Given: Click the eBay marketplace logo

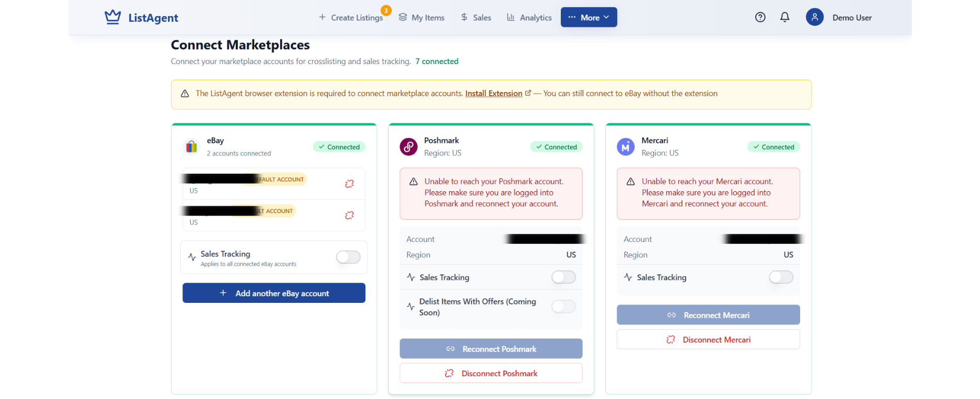Looking at the screenshot, I should [x=192, y=147].
